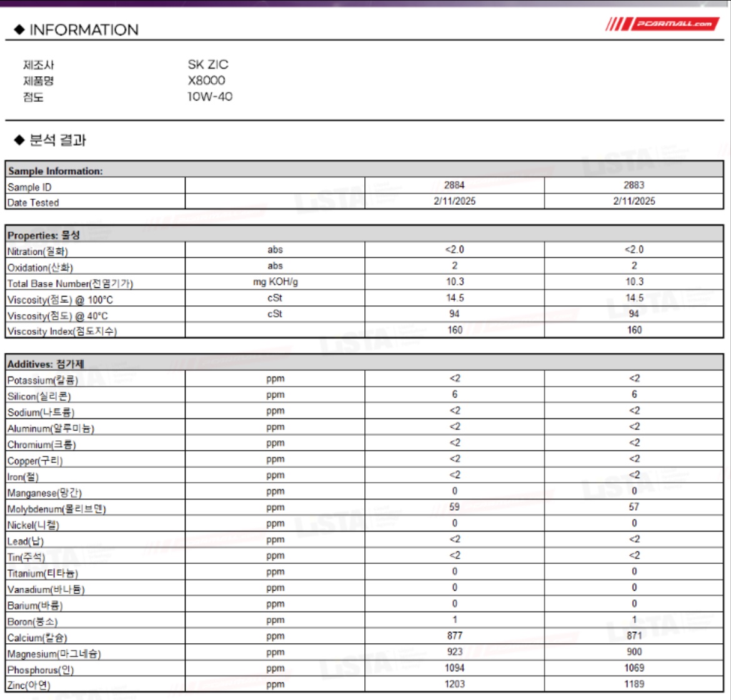
Task: Select Phosphorus value 1069
Action: click(634, 668)
